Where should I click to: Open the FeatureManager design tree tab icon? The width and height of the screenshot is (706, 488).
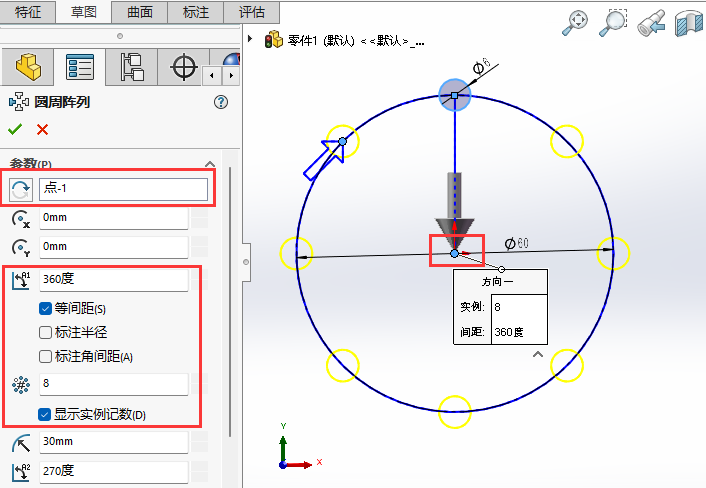click(x=28, y=67)
